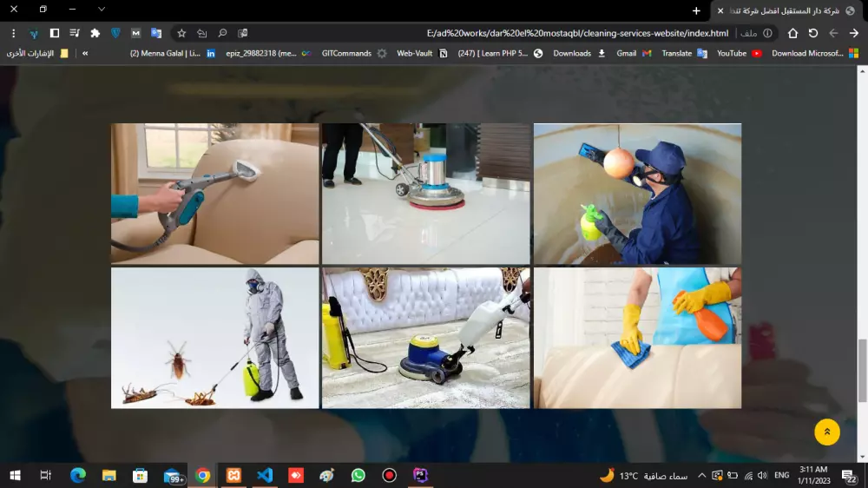Viewport: 868px width, 488px height.
Task: Launch Microsoft Edge from the taskbar
Action: point(77,475)
